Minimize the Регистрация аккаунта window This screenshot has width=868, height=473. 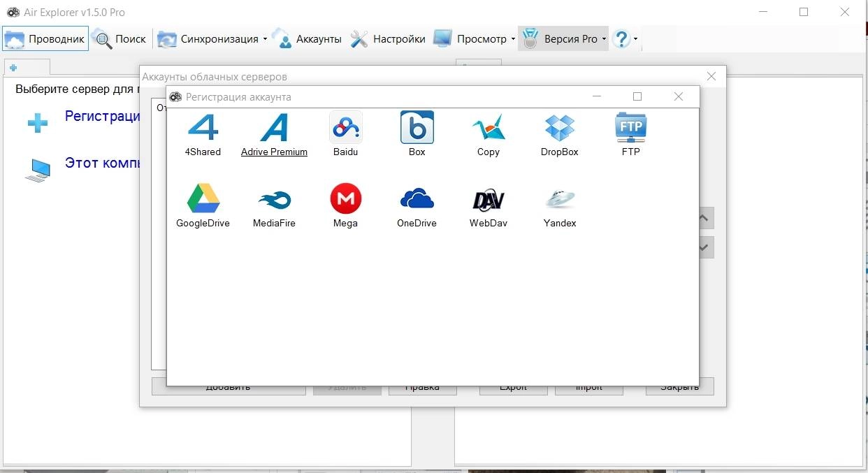click(597, 96)
